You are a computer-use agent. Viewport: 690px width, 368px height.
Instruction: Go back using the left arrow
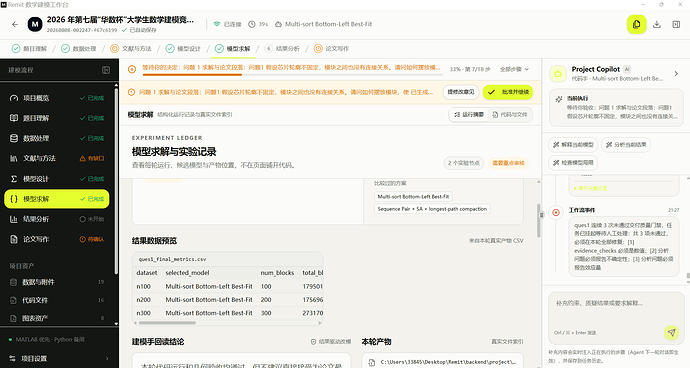pyautogui.click(x=15, y=25)
